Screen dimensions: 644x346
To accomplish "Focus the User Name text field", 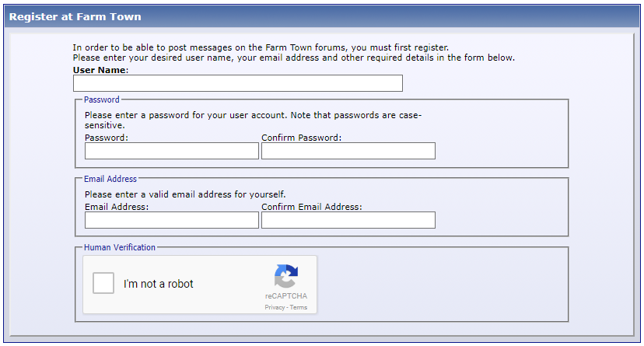I will pos(238,83).
